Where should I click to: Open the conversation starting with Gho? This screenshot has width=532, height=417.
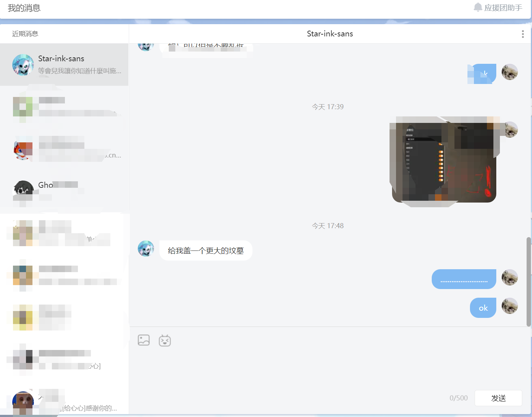point(64,191)
